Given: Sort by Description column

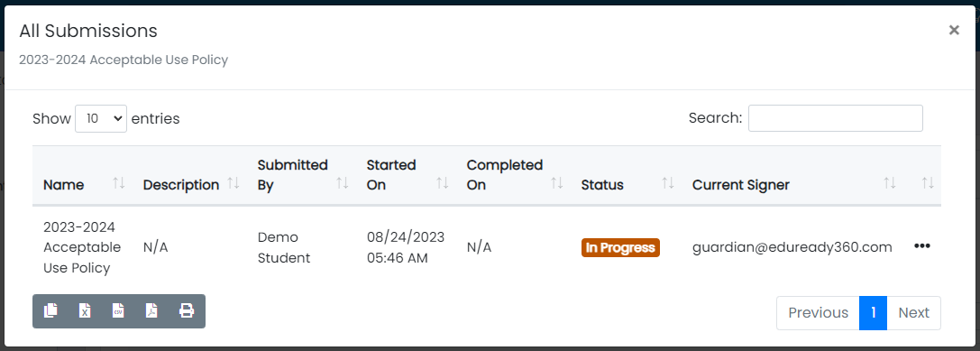Looking at the screenshot, I should (x=234, y=183).
